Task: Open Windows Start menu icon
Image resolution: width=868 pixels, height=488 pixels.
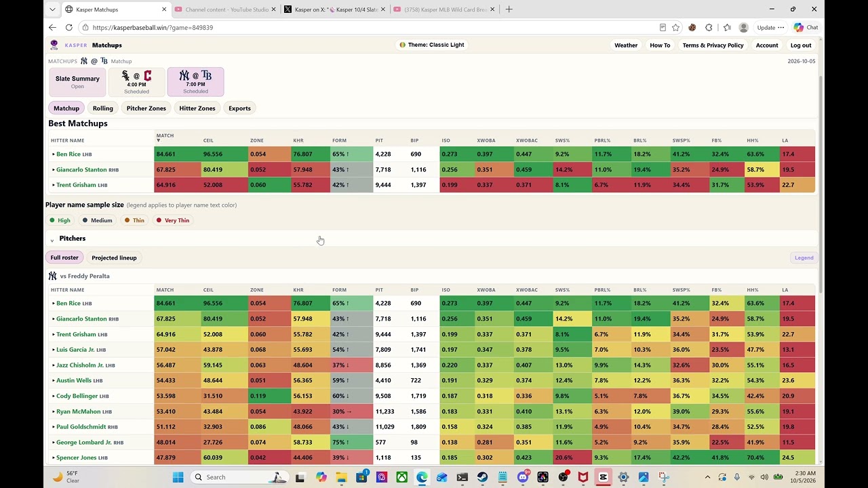Action: pos(178,477)
